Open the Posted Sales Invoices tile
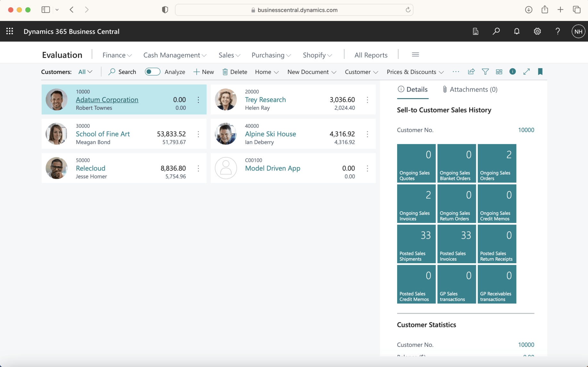This screenshot has height=367, width=588. (x=456, y=244)
